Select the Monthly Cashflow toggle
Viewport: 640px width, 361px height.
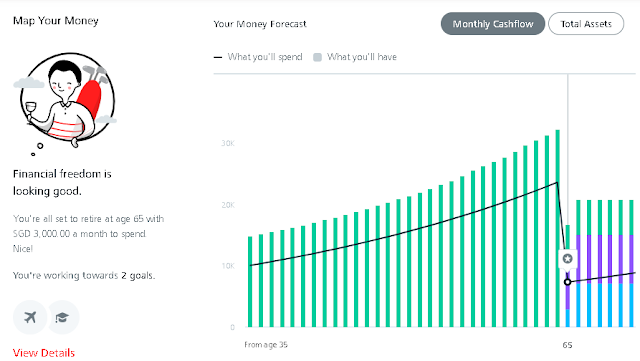click(493, 24)
